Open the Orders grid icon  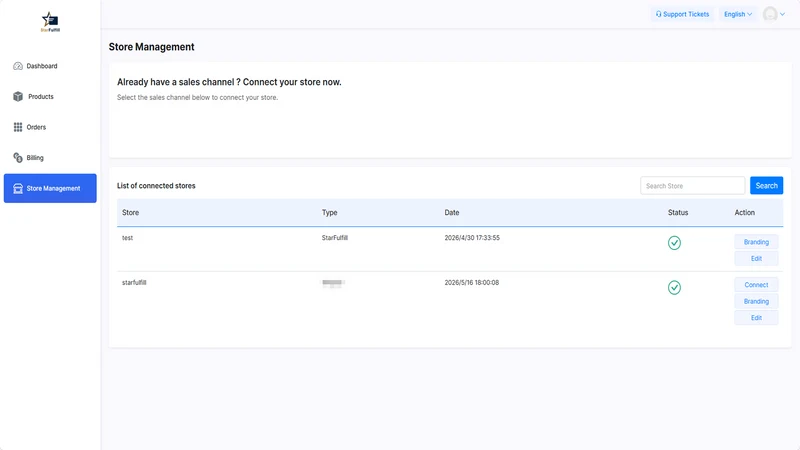(18, 127)
